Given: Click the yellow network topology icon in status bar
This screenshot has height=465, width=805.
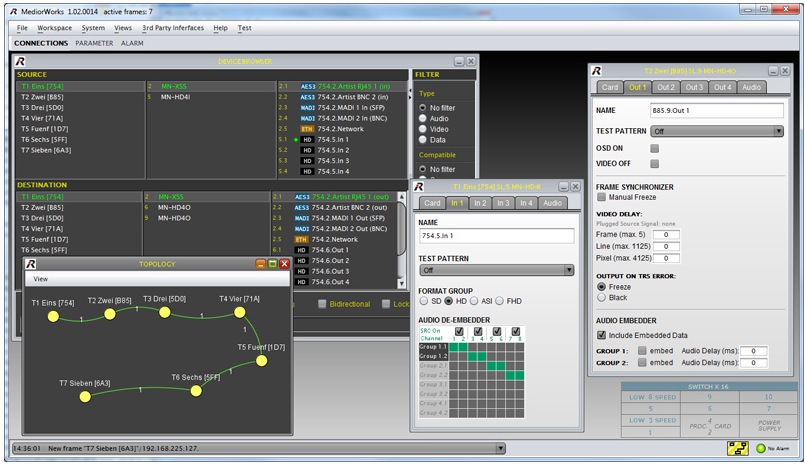Looking at the screenshot, I should pos(737,448).
